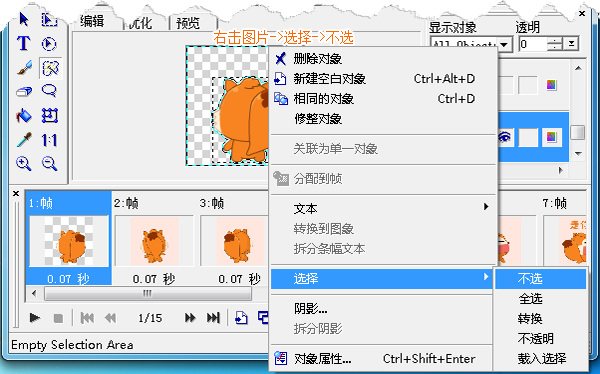Select the eyedropper color picker tool

click(24, 140)
